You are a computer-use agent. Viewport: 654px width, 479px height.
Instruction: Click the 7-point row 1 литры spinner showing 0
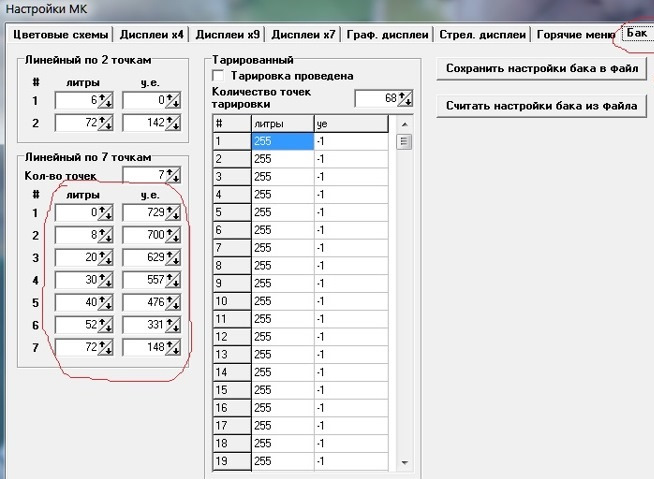point(105,213)
